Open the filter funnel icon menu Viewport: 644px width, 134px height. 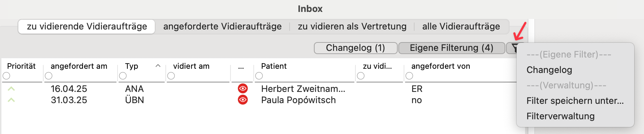pyautogui.click(x=514, y=48)
